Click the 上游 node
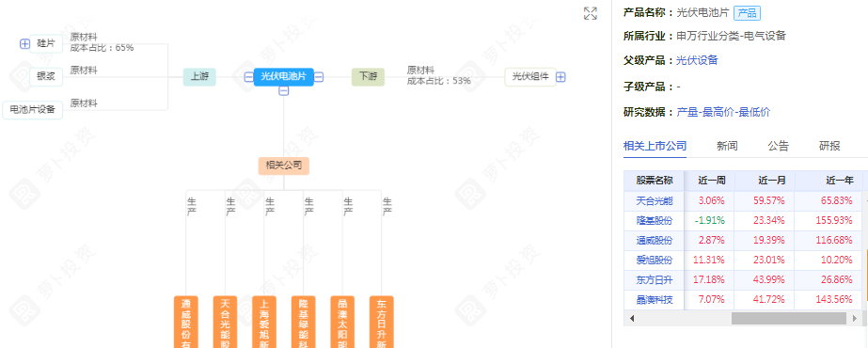Viewport: 868px width, 348px height. pos(199,77)
